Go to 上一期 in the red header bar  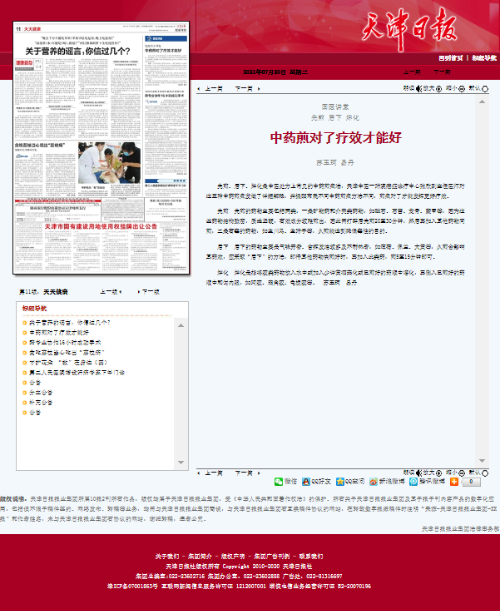[412, 72]
